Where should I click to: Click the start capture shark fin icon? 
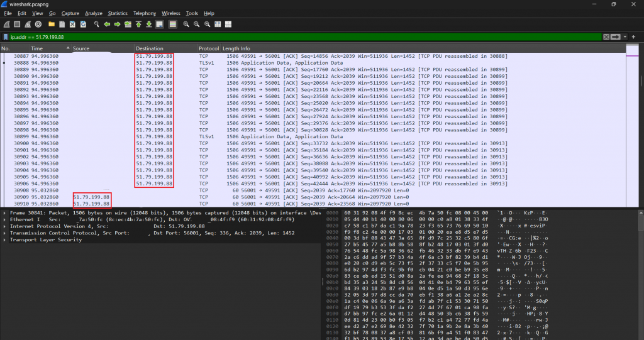point(6,24)
